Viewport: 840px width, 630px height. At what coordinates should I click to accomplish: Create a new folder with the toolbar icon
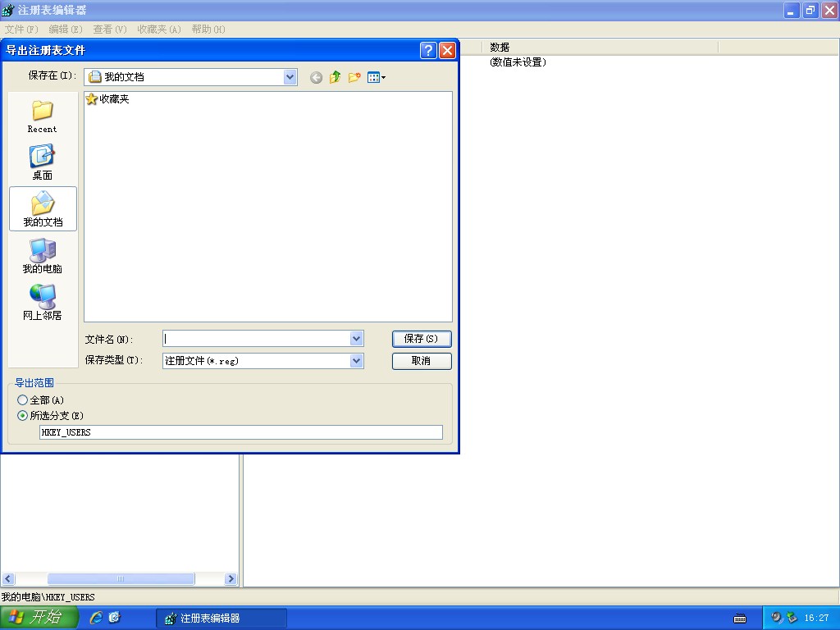point(354,78)
